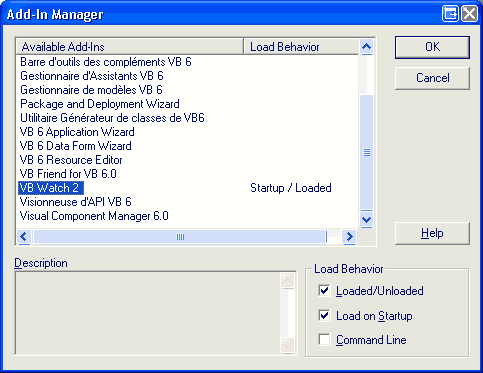Enable the Command Line checkbox
The width and height of the screenshot is (483, 373).
coord(324,340)
